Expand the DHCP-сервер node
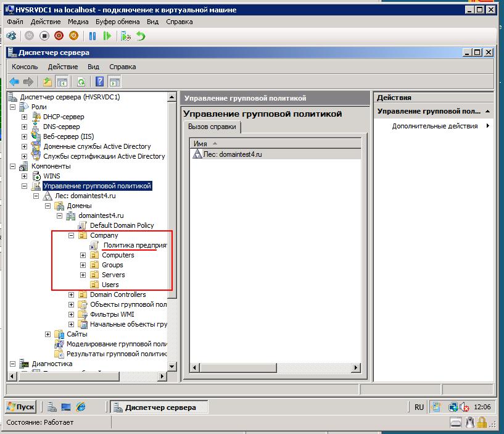 click(25, 117)
